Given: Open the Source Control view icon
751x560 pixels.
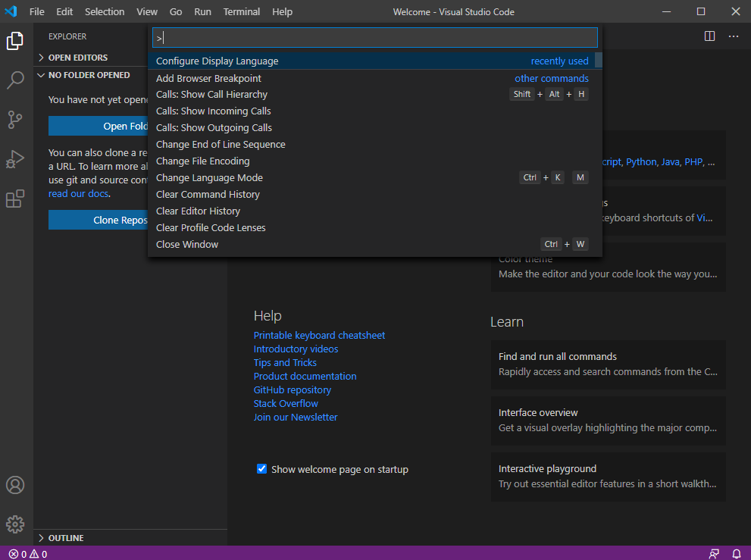Looking at the screenshot, I should [x=15, y=120].
